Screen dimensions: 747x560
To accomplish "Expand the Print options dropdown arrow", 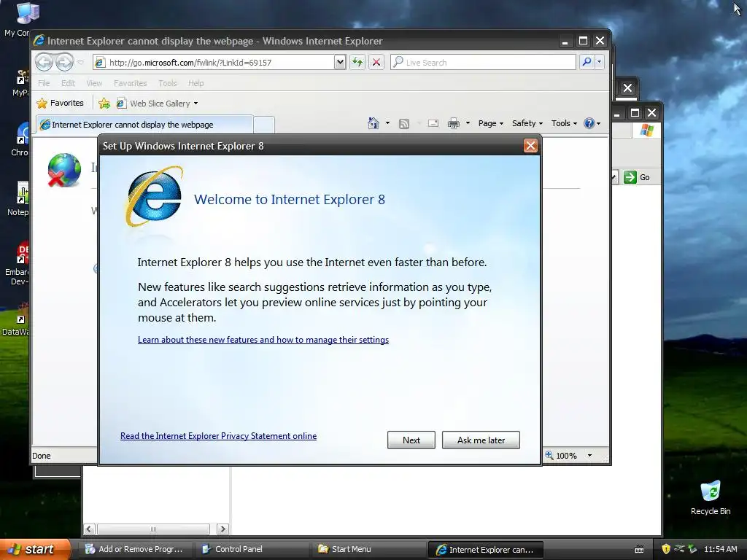I will [468, 123].
